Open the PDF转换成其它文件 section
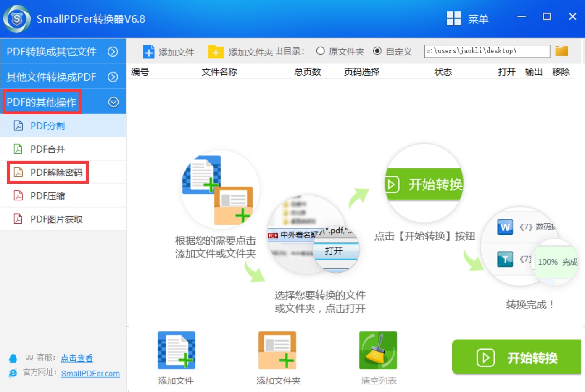Viewport: 585px width, 392px height. [63, 51]
